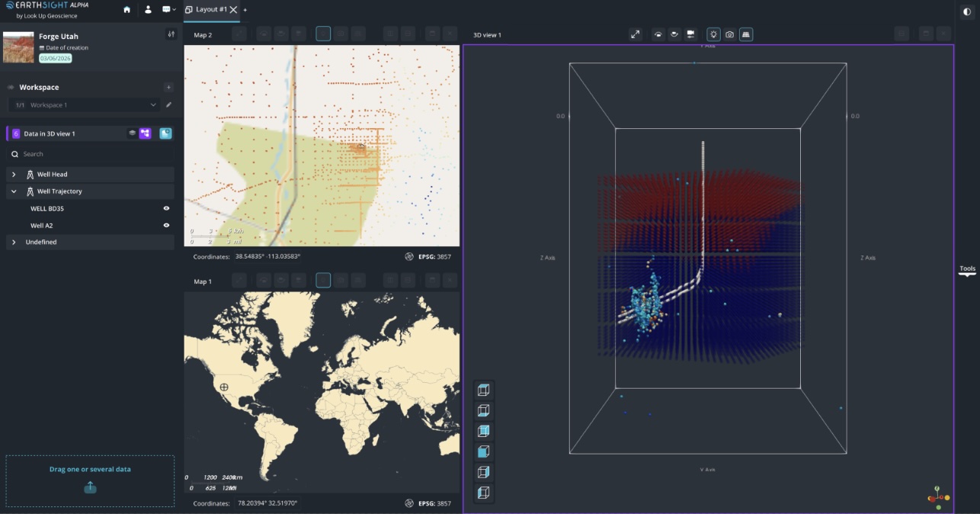
Task: Open the chat message dropdown
Action: [x=168, y=10]
